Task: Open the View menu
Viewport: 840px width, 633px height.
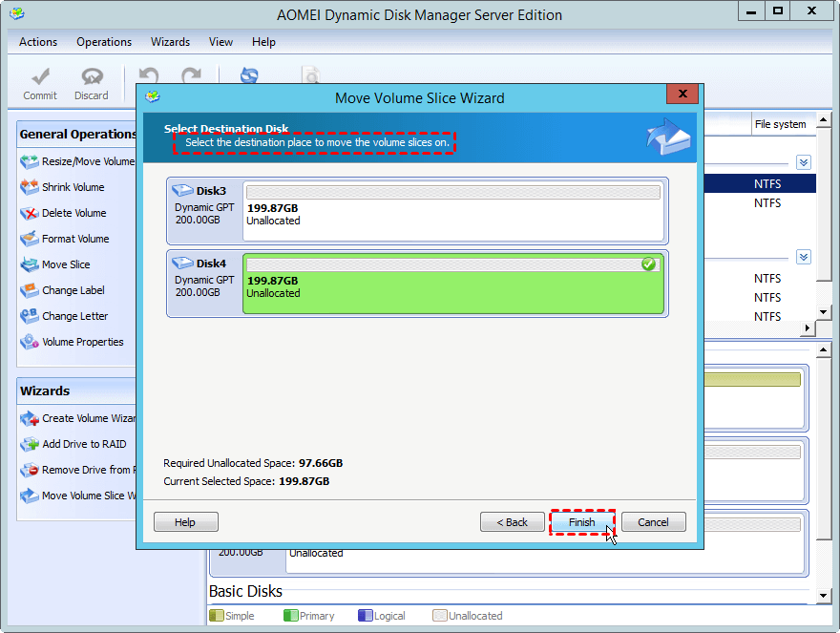Action: pyautogui.click(x=220, y=42)
